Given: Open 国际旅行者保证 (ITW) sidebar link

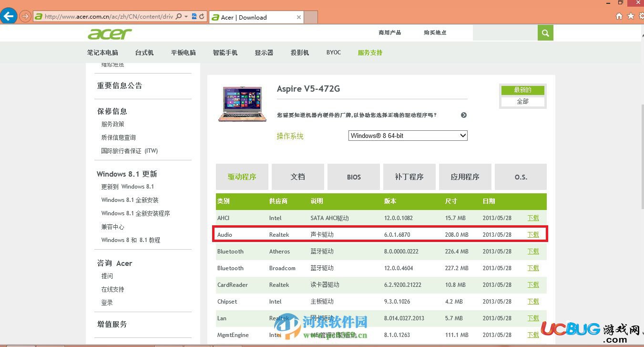Looking at the screenshot, I should [x=129, y=151].
